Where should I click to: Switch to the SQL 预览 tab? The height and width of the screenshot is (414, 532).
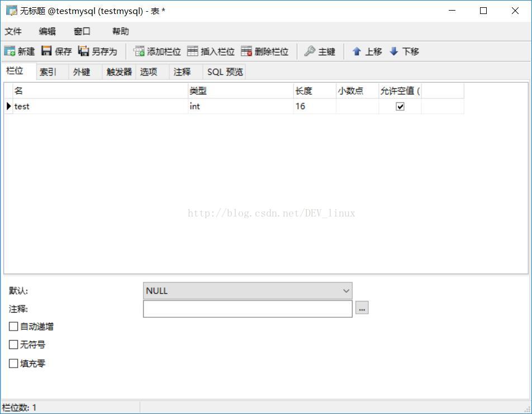tap(225, 72)
